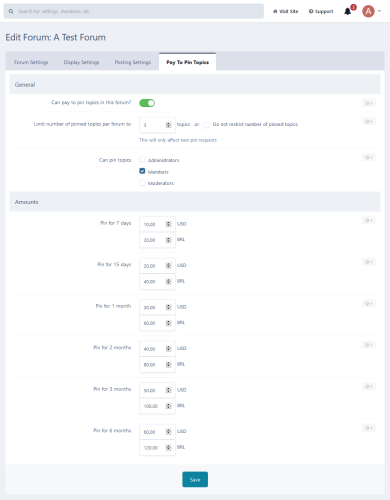The width and height of the screenshot is (390, 500).
Task: Switch to the Posting Settings tab
Action: click(133, 62)
